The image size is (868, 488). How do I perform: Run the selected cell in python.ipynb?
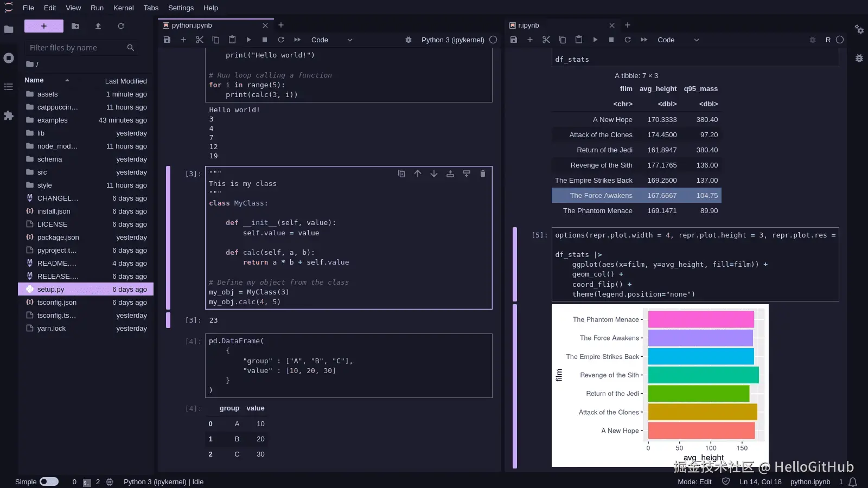click(x=248, y=40)
